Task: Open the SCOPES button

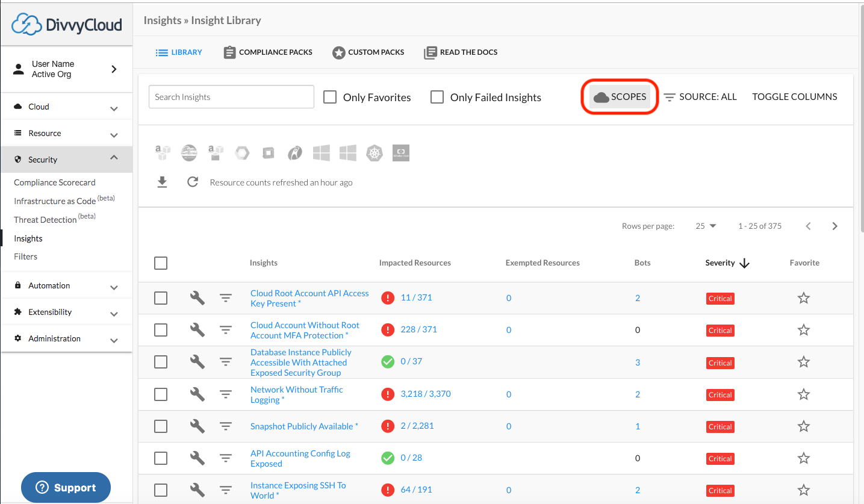Action: click(620, 97)
